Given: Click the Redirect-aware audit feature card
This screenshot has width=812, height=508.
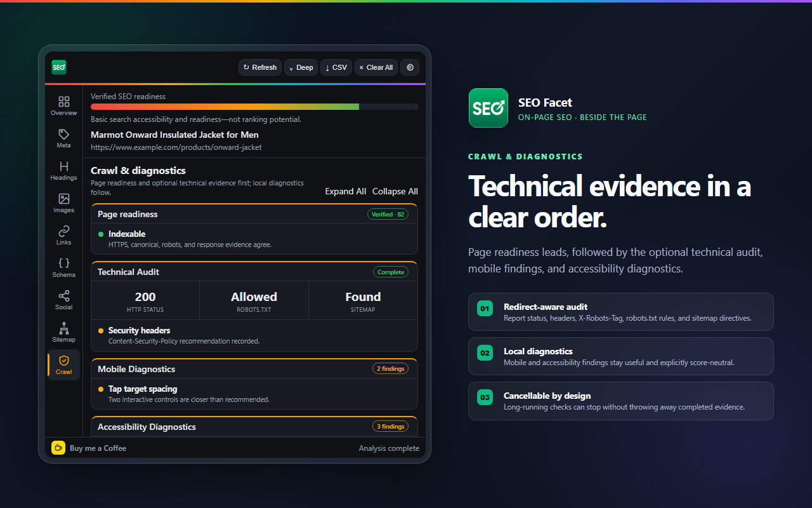Looking at the screenshot, I should point(621,312).
